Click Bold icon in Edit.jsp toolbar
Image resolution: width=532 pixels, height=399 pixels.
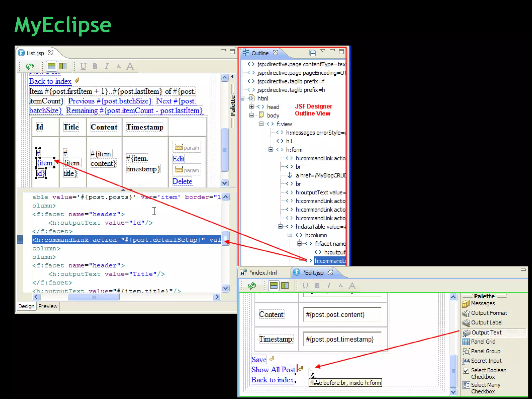click(317, 286)
